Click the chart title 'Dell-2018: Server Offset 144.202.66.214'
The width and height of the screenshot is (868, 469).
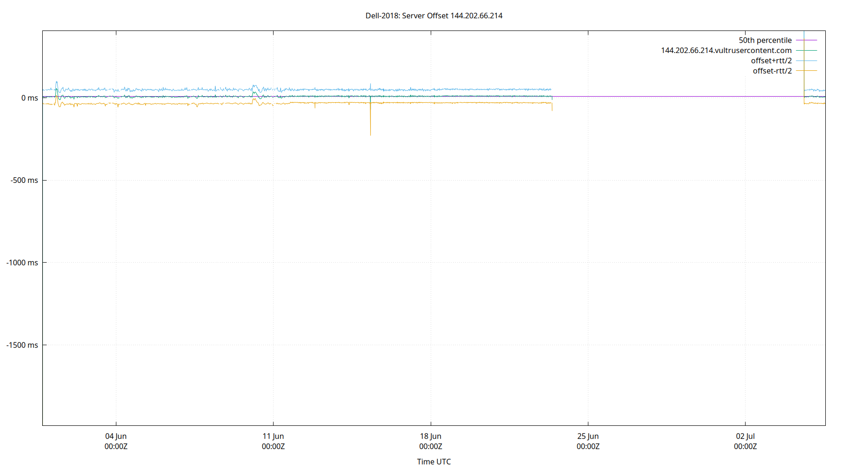pyautogui.click(x=434, y=15)
